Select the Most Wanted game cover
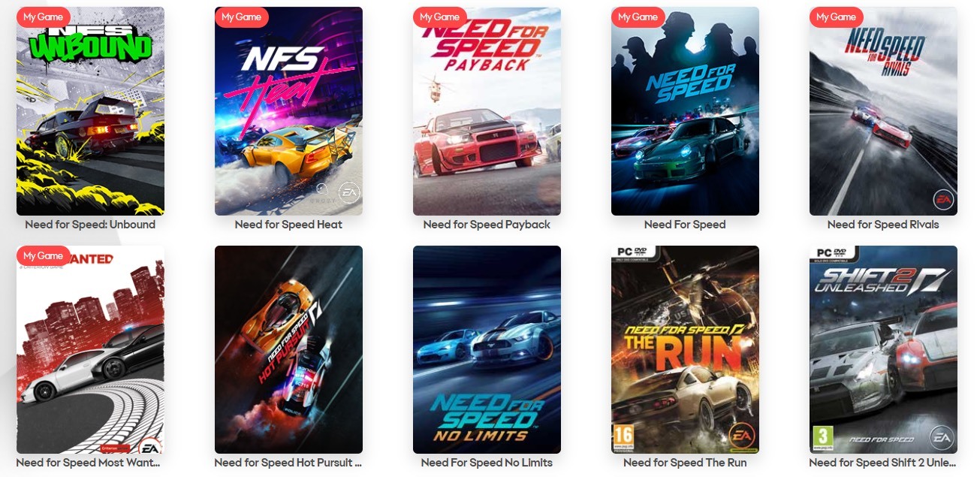 click(x=90, y=349)
